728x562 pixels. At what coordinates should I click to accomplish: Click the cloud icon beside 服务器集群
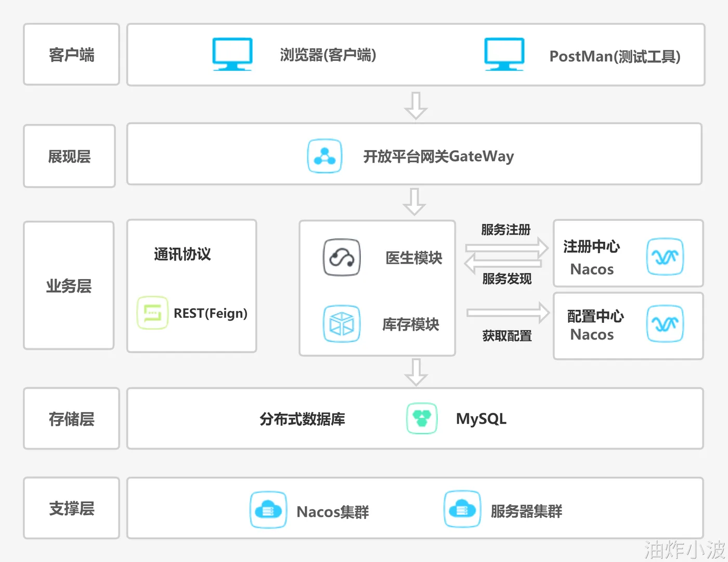[462, 509]
